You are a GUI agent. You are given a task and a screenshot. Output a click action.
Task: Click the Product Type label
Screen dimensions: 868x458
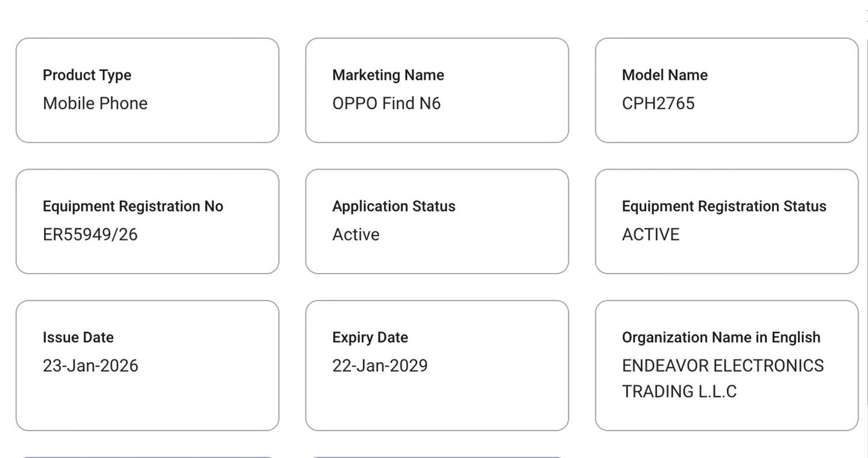87,75
